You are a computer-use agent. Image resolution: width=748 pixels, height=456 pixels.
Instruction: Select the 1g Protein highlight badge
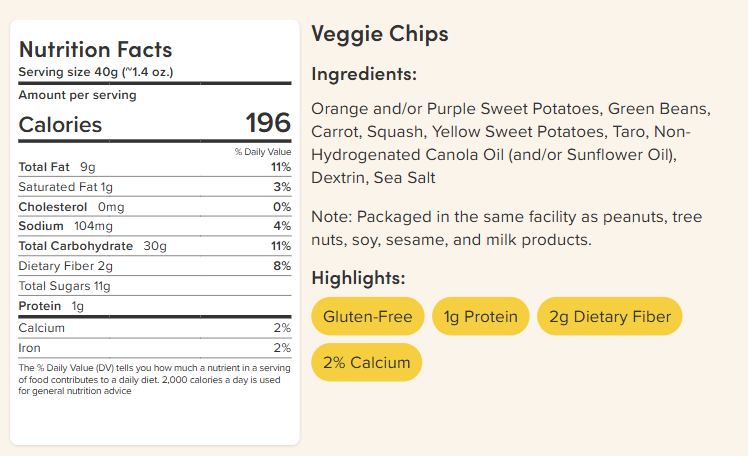point(480,316)
